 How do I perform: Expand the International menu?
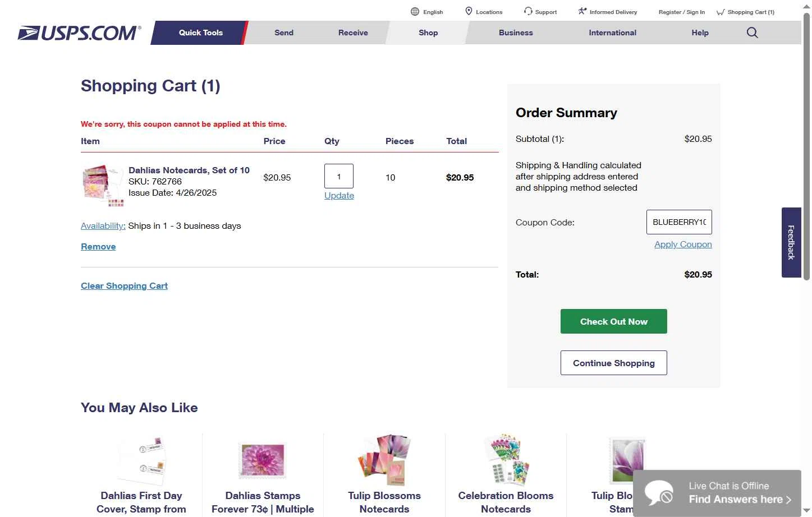[612, 33]
